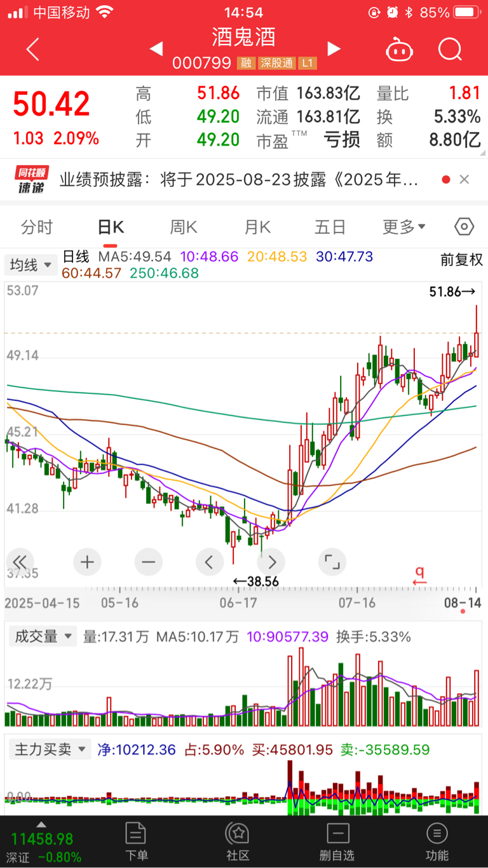Tap the L1 quote level tag
The width and height of the screenshot is (488, 868).
tap(308, 64)
